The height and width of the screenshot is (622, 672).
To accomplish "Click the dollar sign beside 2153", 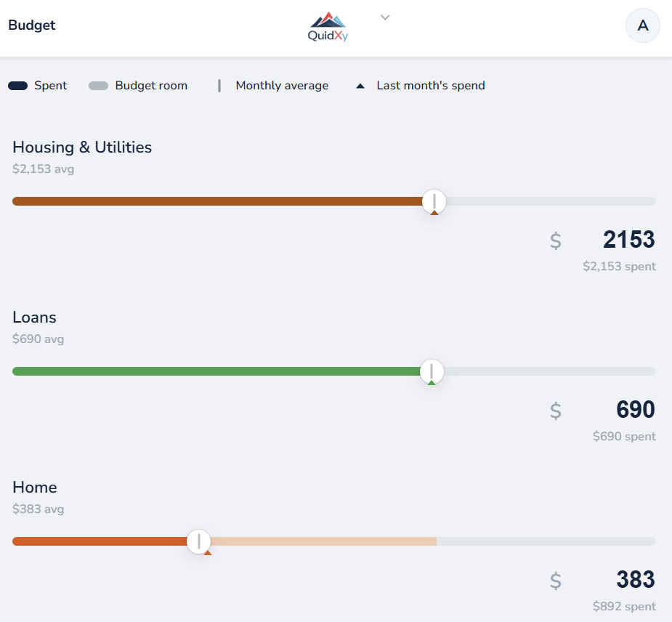I will click(x=556, y=241).
